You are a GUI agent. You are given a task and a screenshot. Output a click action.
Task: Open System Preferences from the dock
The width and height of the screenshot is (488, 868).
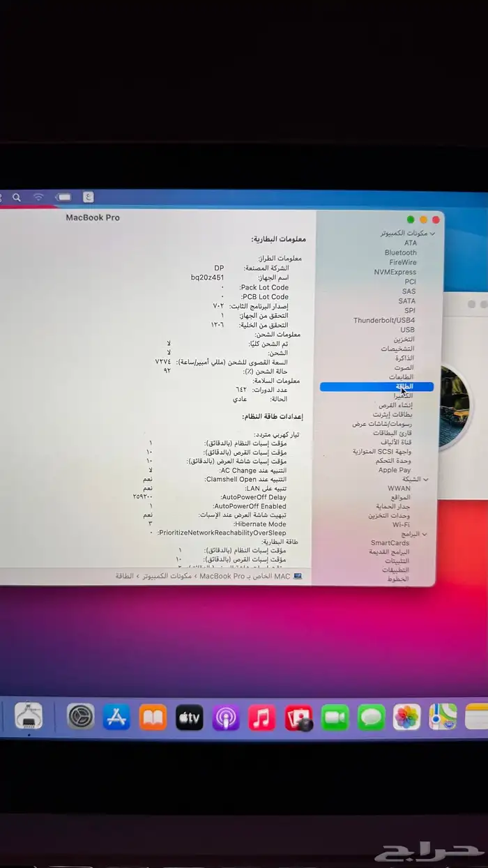pyautogui.click(x=80, y=716)
